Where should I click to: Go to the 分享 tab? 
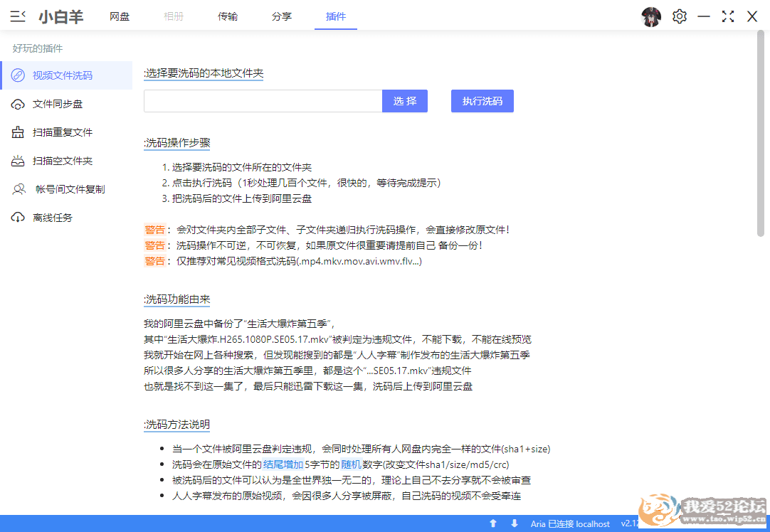click(x=281, y=16)
